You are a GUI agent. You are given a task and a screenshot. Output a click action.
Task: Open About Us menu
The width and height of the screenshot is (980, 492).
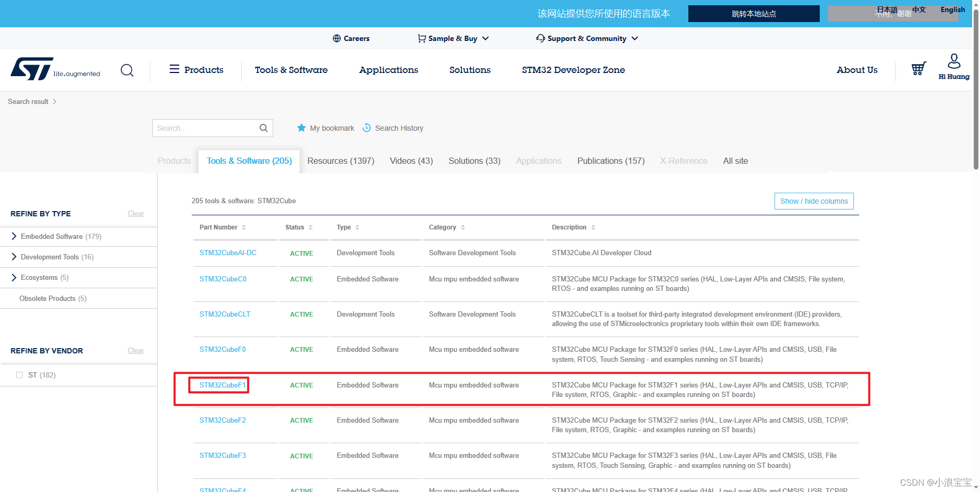pyautogui.click(x=857, y=70)
